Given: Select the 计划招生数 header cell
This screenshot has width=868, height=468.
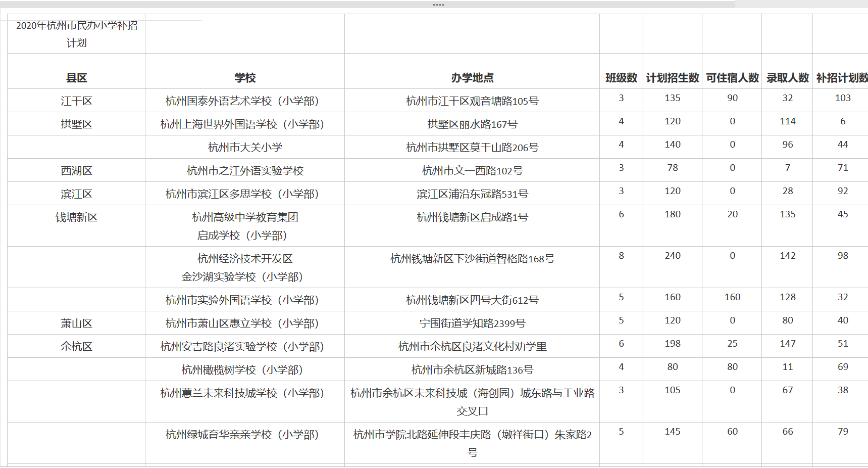Looking at the screenshot, I should coord(672,78).
